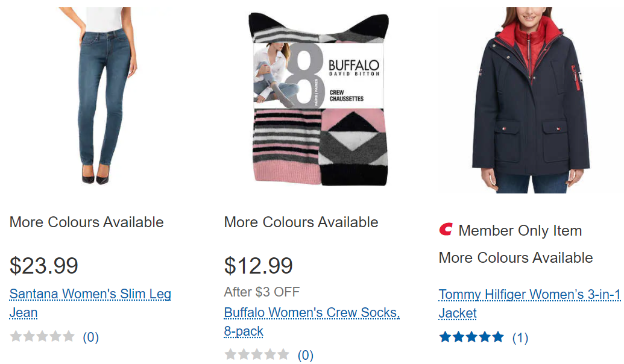The height and width of the screenshot is (364, 624).
Task: Click "More Colours Available" under the jacket
Action: (x=516, y=257)
